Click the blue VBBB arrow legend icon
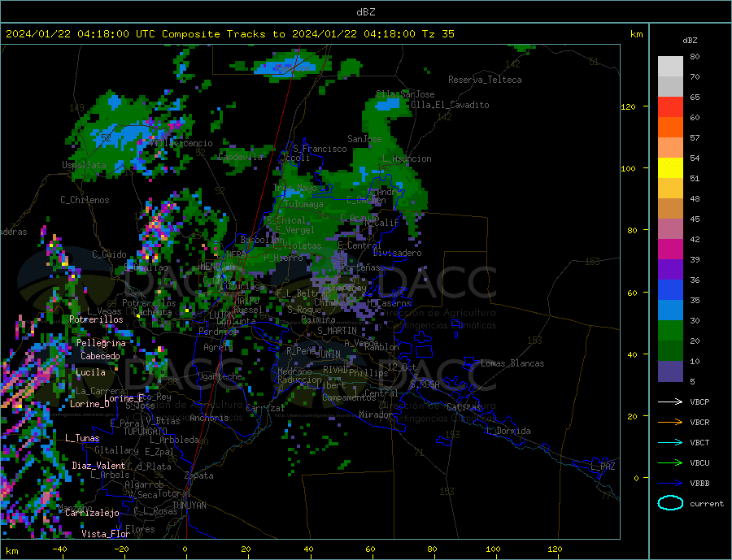This screenshot has height=560, width=732. (670, 484)
